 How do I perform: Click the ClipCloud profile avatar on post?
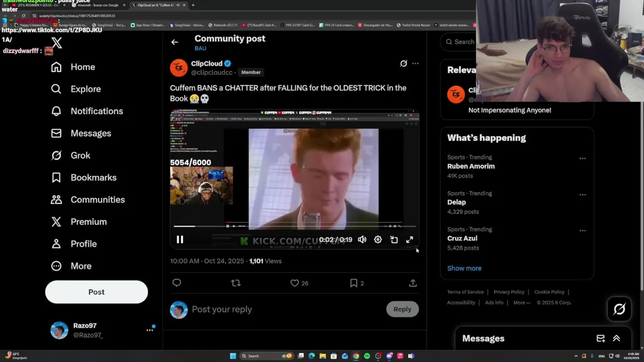coord(179,68)
